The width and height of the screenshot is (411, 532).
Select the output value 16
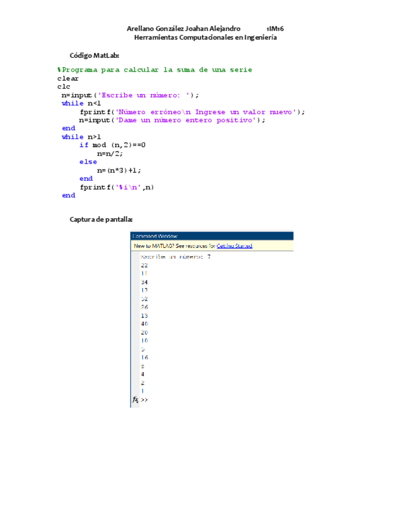144,357
